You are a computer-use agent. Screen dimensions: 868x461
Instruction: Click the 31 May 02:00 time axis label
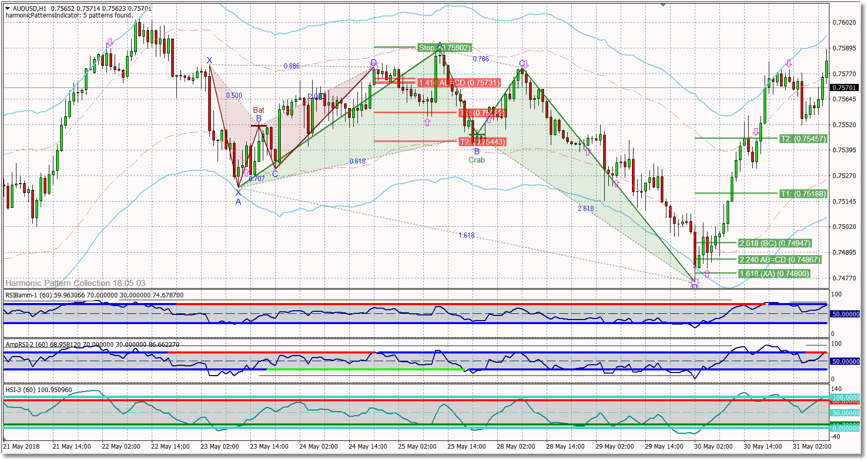(x=812, y=447)
